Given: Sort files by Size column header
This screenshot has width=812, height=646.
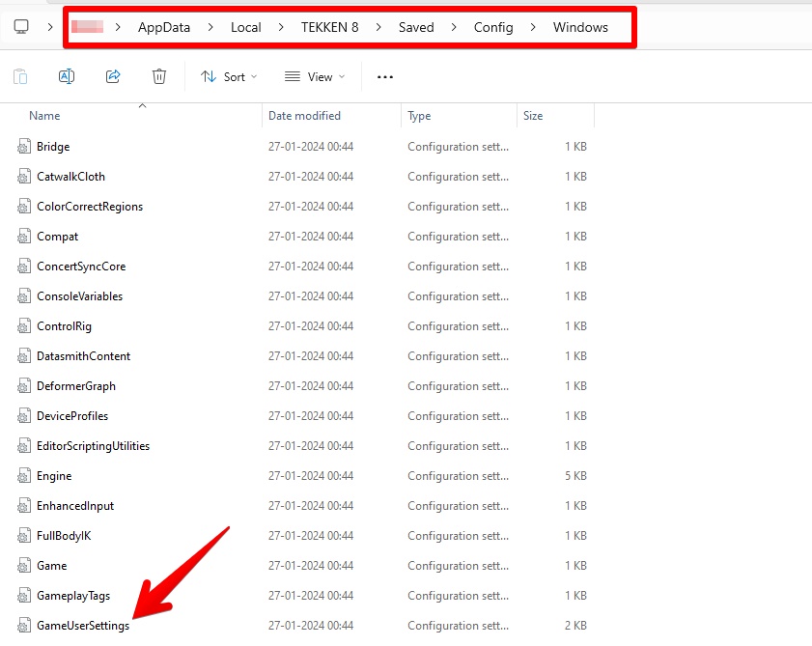Looking at the screenshot, I should [x=533, y=116].
